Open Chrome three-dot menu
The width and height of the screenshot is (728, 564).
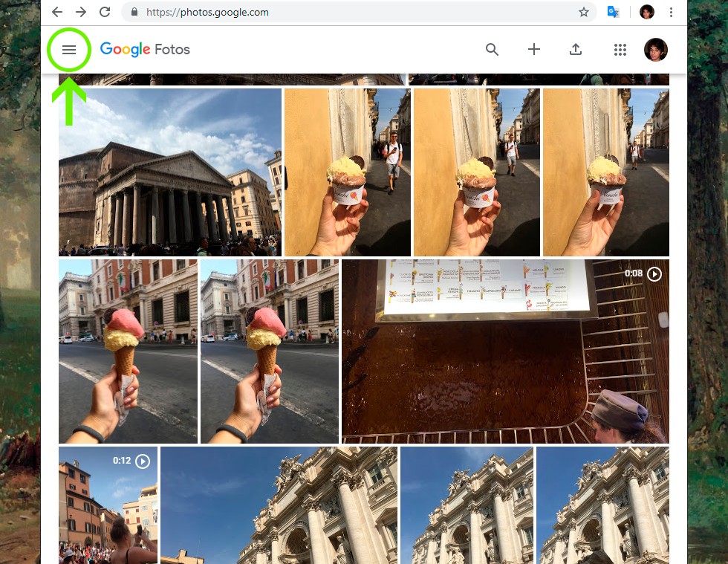(x=671, y=12)
